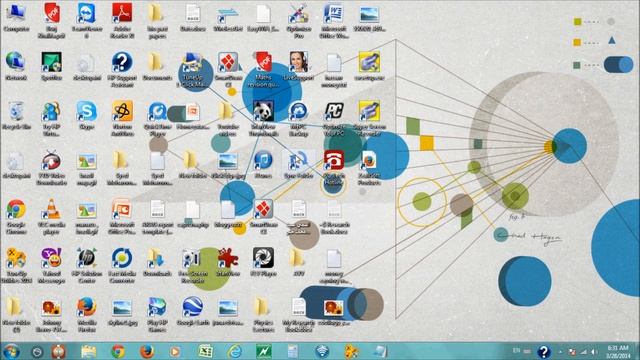The image size is (640, 360).
Task: Open the TuneUp Utilities 2014 shortcut
Action: [x=16, y=265]
